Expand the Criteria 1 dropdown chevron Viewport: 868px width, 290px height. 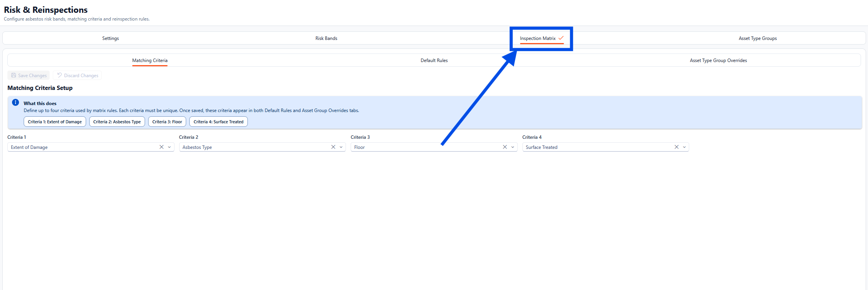[169, 147]
